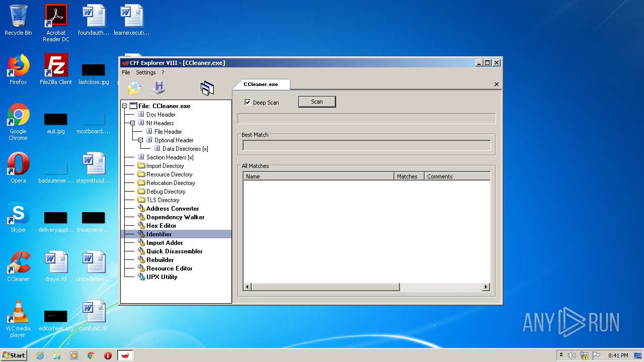Click the Scan button
644x362 pixels.
[x=317, y=102]
